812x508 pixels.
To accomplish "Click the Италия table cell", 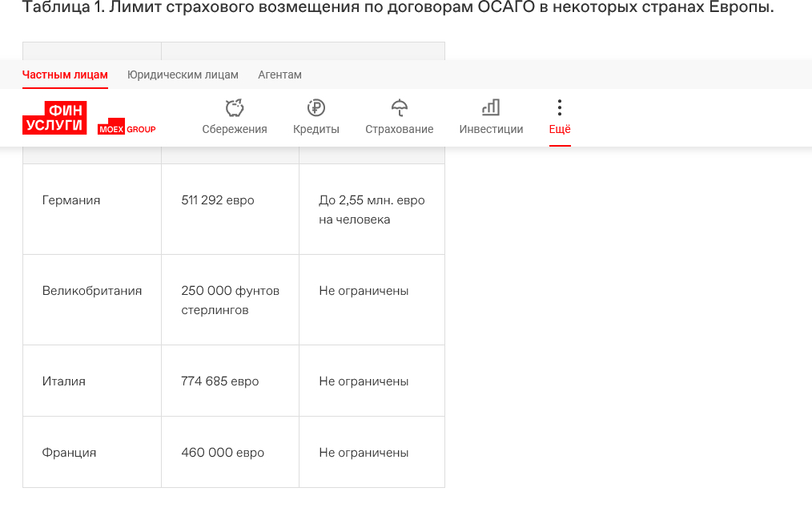I will [x=92, y=381].
